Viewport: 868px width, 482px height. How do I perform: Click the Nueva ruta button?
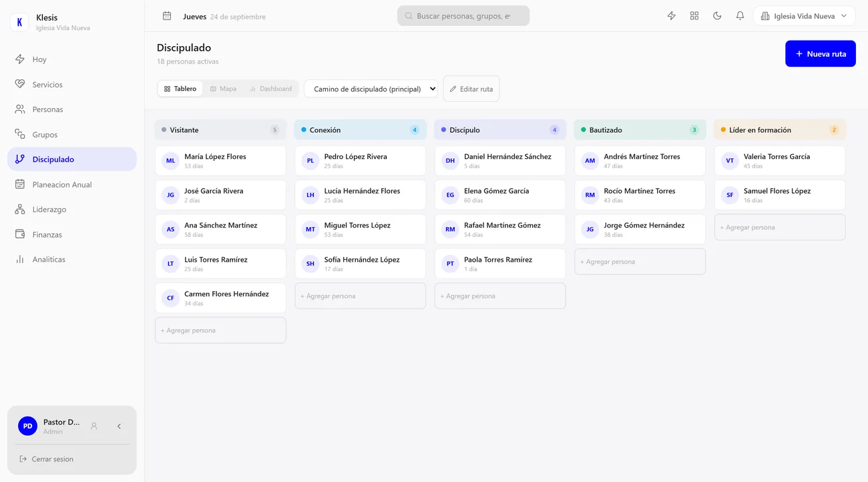[821, 54]
